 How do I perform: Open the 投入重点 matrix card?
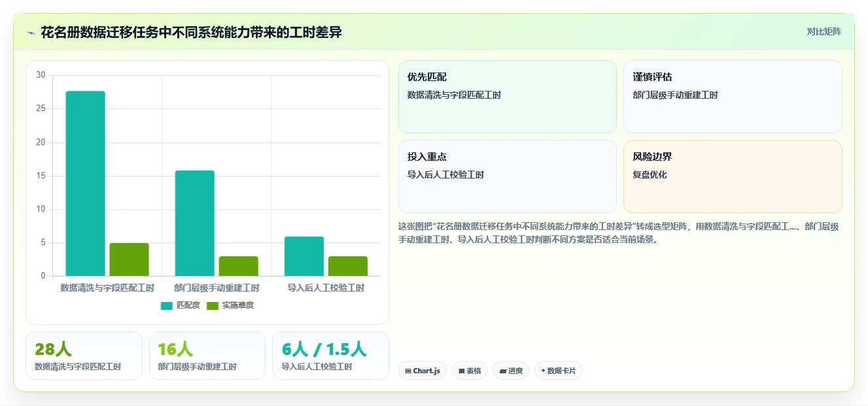508,177
